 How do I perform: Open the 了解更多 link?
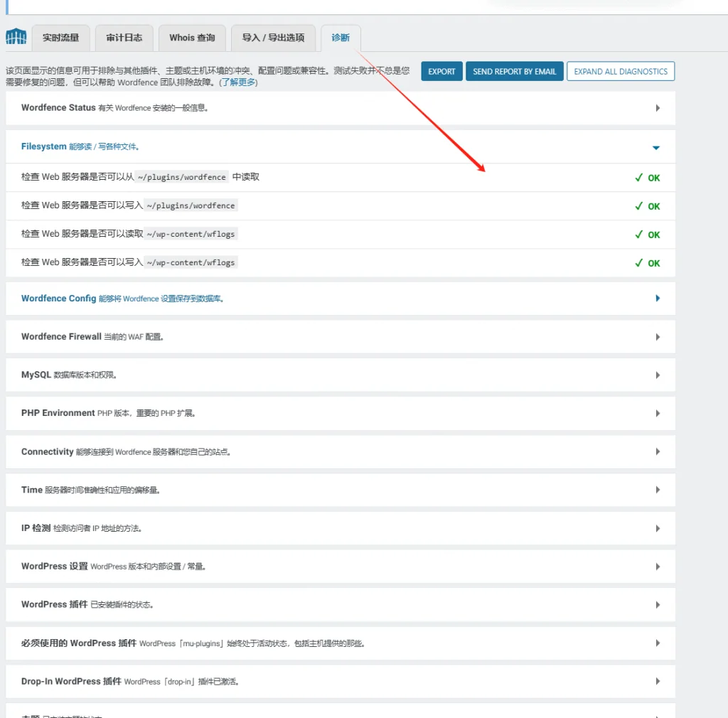coord(238,82)
